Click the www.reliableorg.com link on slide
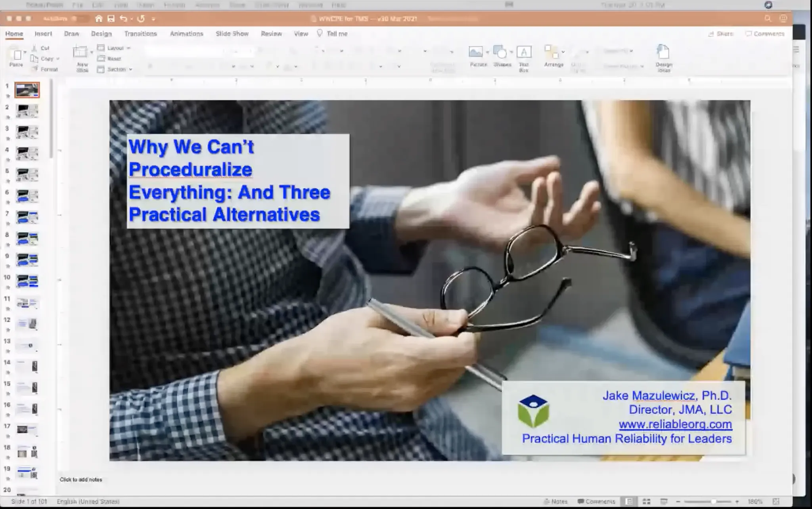 [675, 424]
